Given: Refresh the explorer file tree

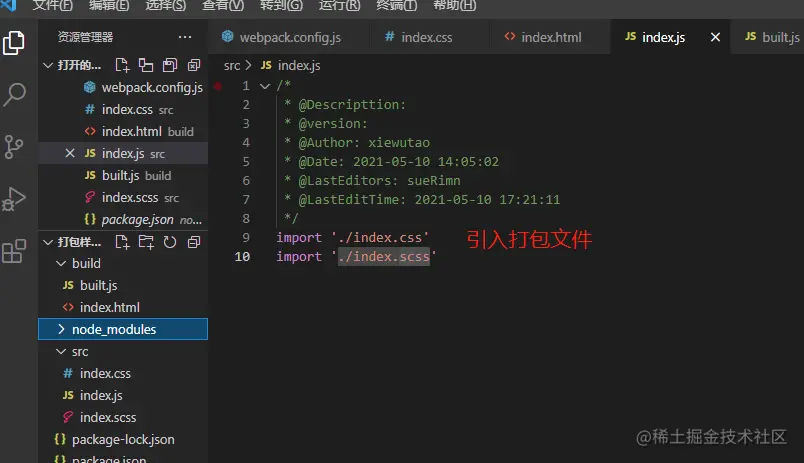Looking at the screenshot, I should coord(170,241).
